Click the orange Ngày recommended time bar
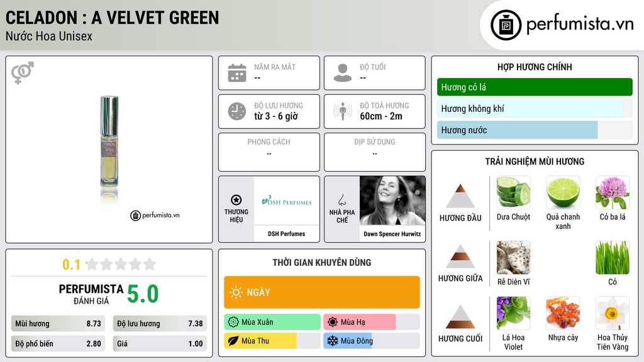This screenshot has width=644, height=362. coord(322,292)
